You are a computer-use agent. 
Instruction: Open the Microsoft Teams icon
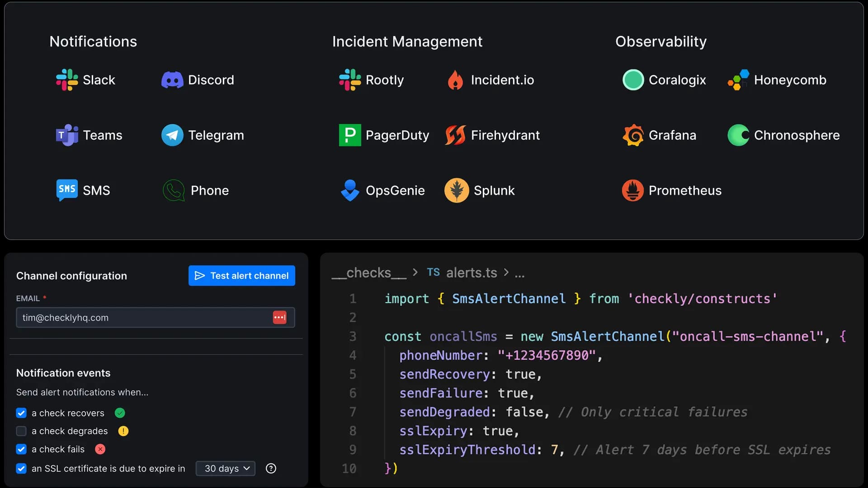(x=67, y=135)
